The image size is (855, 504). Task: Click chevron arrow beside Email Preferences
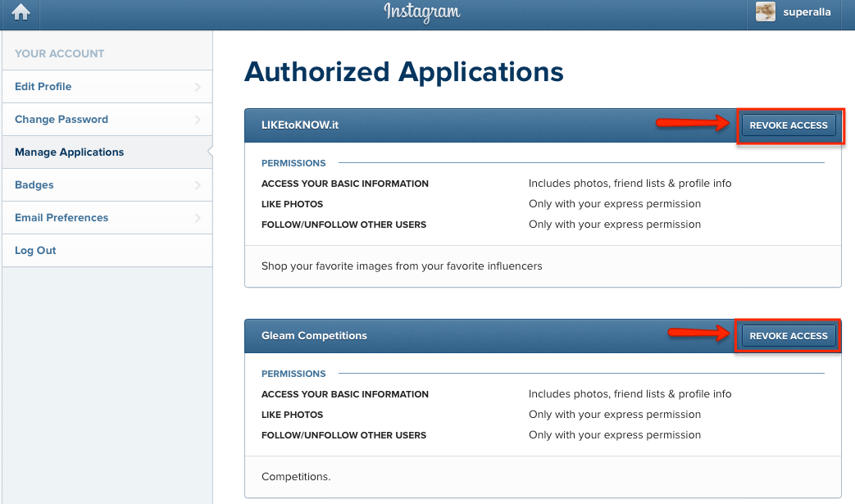point(198,218)
